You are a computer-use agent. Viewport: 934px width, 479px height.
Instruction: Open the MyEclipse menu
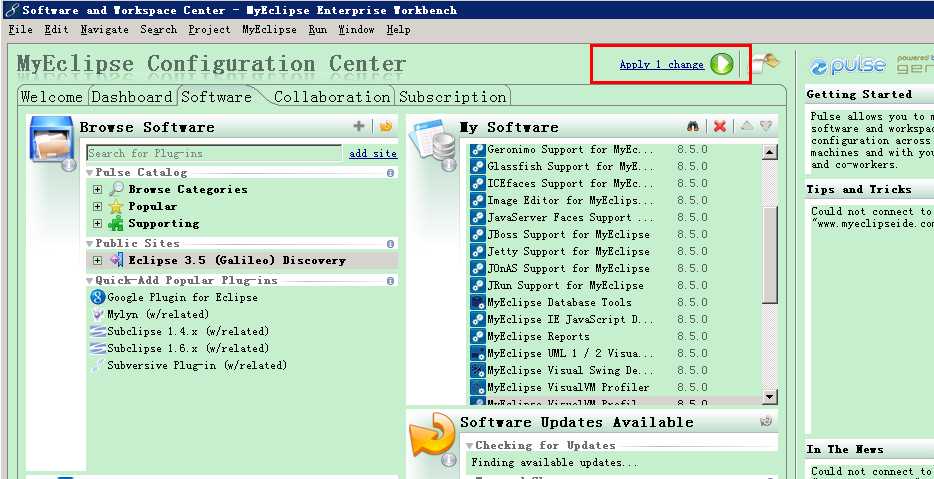(269, 29)
